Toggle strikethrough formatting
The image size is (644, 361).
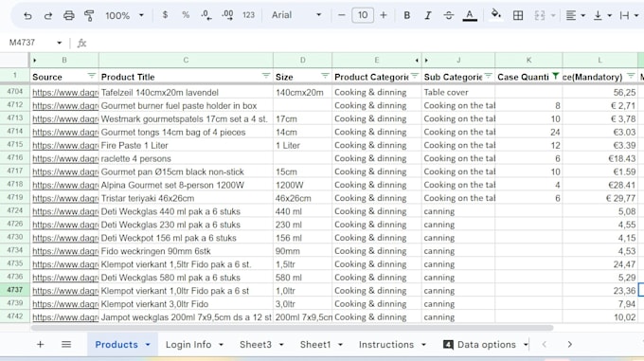[x=449, y=15]
